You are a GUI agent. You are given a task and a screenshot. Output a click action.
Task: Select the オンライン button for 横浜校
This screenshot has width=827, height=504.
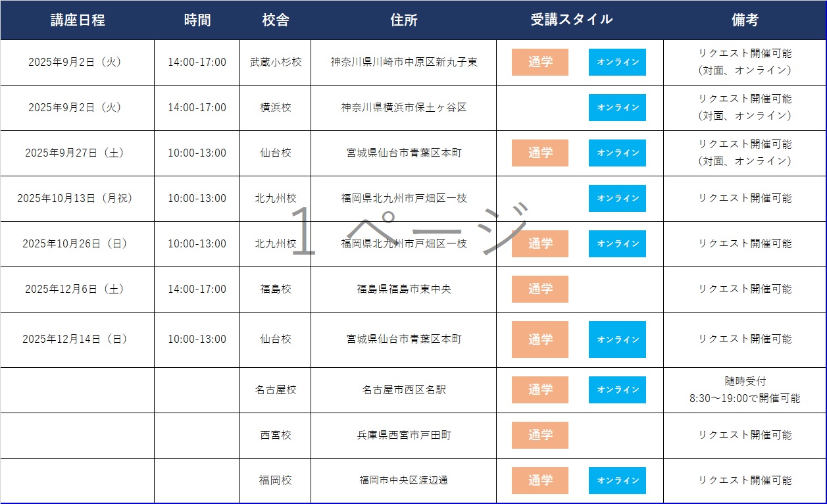click(617, 108)
